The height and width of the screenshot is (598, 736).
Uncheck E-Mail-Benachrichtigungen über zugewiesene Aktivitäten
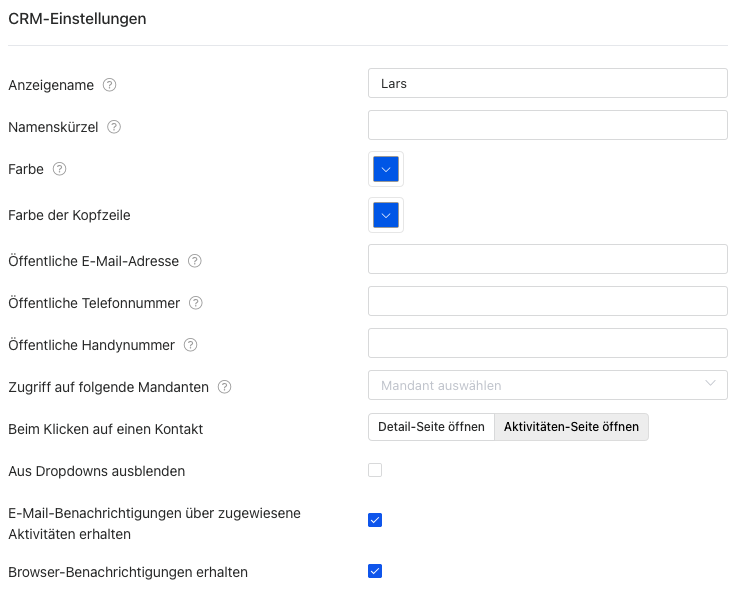[375, 520]
